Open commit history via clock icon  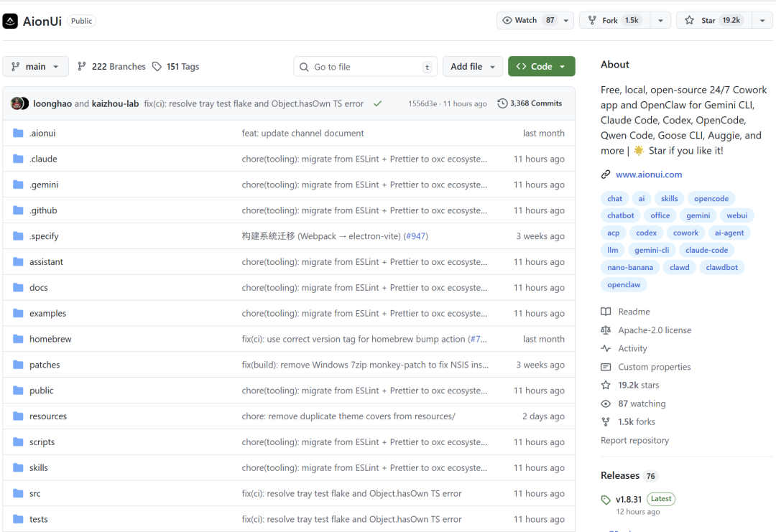[502, 103]
